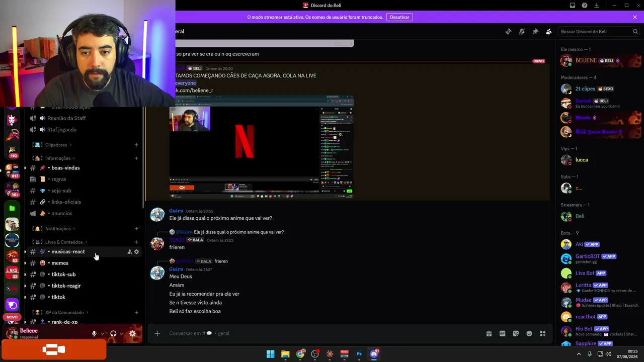Click the Buscar Discord do Beli search field
This screenshot has width=644, height=362.
click(599, 31)
